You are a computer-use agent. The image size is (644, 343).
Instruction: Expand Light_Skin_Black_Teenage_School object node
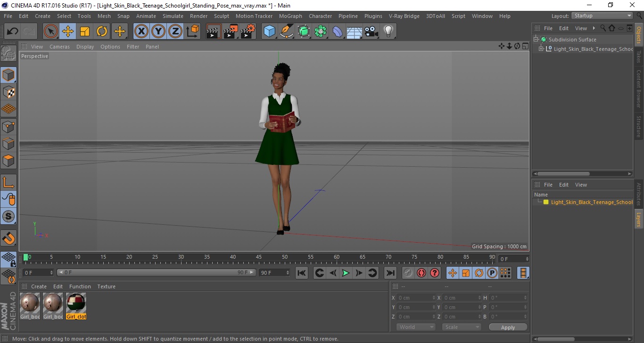541,49
